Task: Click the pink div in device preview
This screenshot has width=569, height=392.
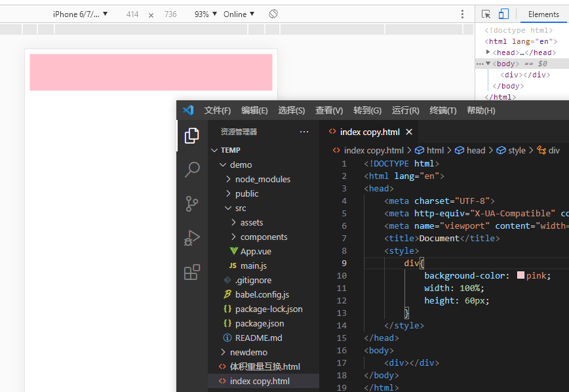Action: [x=151, y=72]
